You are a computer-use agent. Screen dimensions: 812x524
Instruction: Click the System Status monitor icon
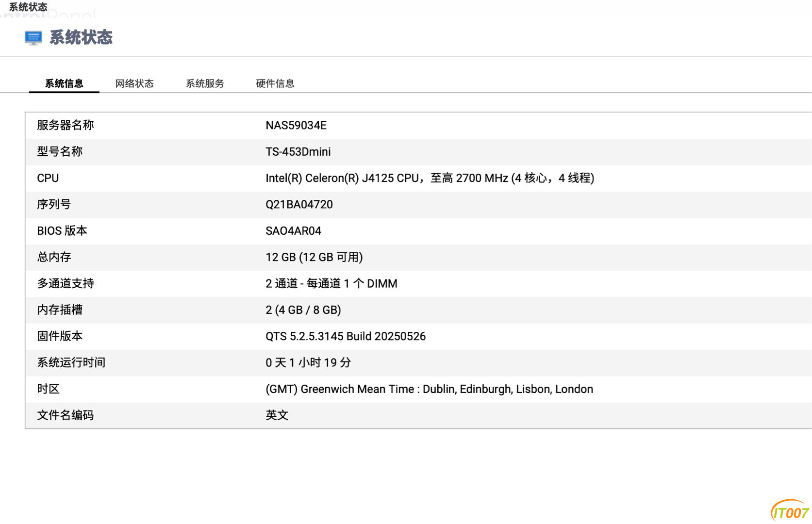33,38
